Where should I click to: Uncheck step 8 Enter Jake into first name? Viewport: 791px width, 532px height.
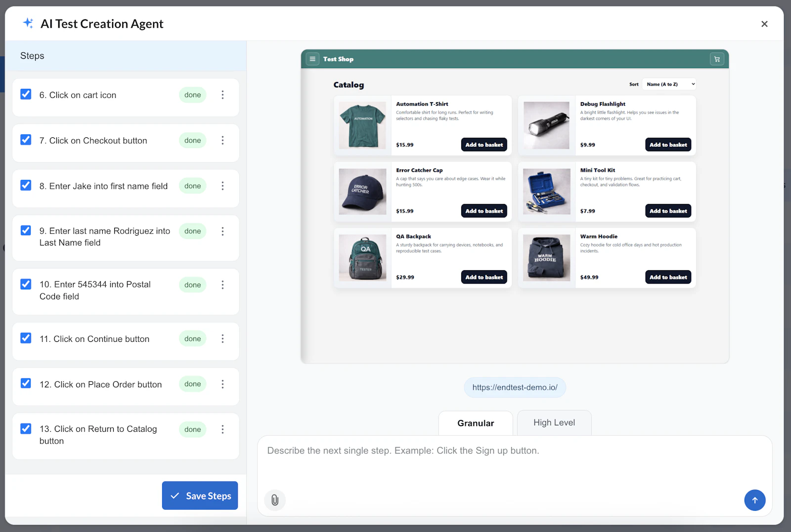[26, 185]
